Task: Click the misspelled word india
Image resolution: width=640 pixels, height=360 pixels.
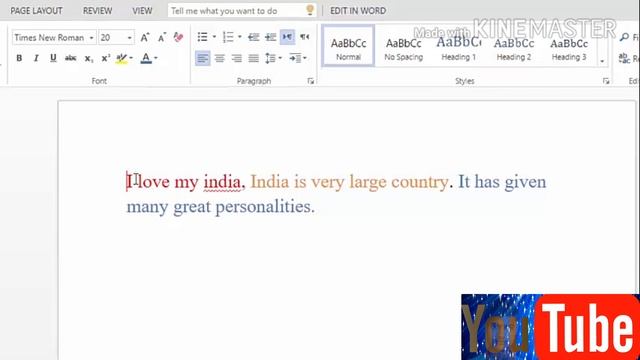Action: pyautogui.click(x=222, y=182)
